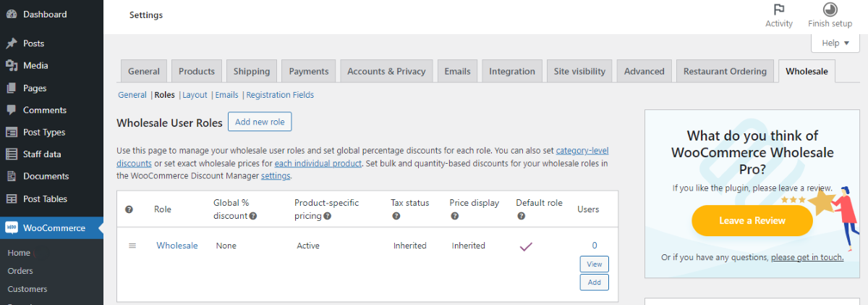This screenshot has height=305, width=868.
Task: Click the Documents sidebar icon
Action: (x=12, y=176)
